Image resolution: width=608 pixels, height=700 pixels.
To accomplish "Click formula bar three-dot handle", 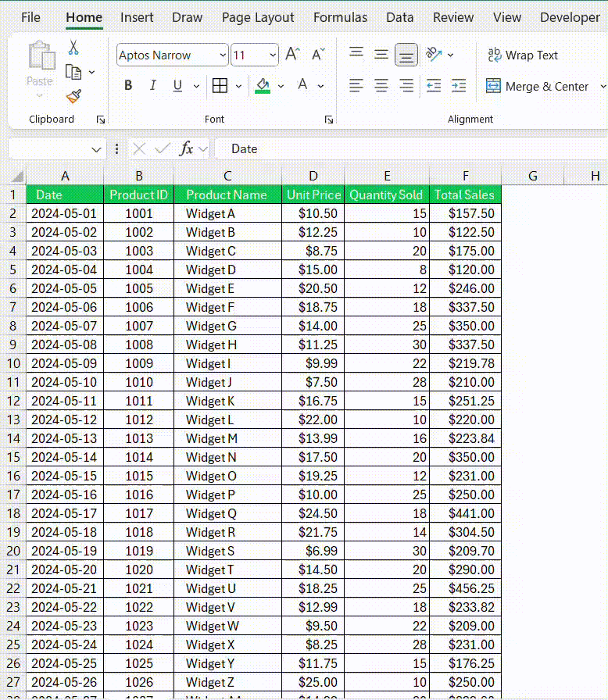I will tap(116, 148).
